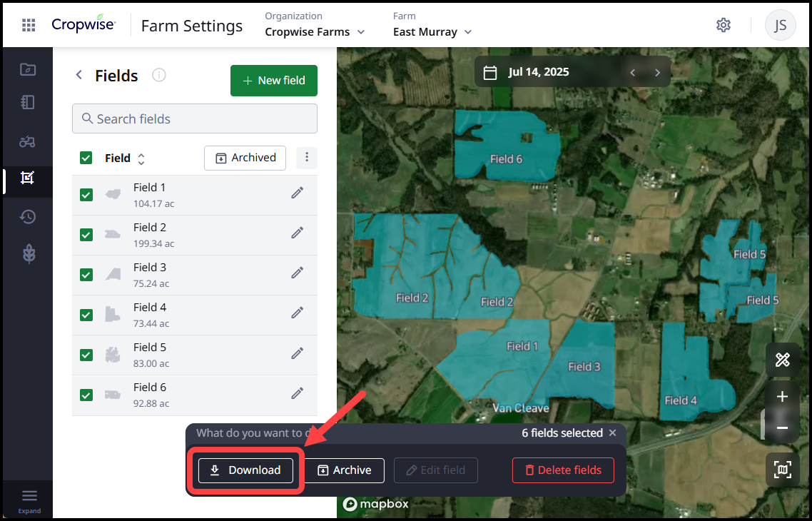The height and width of the screenshot is (521, 812).
Task: Open the settings gear icon
Action: pyautogui.click(x=724, y=26)
